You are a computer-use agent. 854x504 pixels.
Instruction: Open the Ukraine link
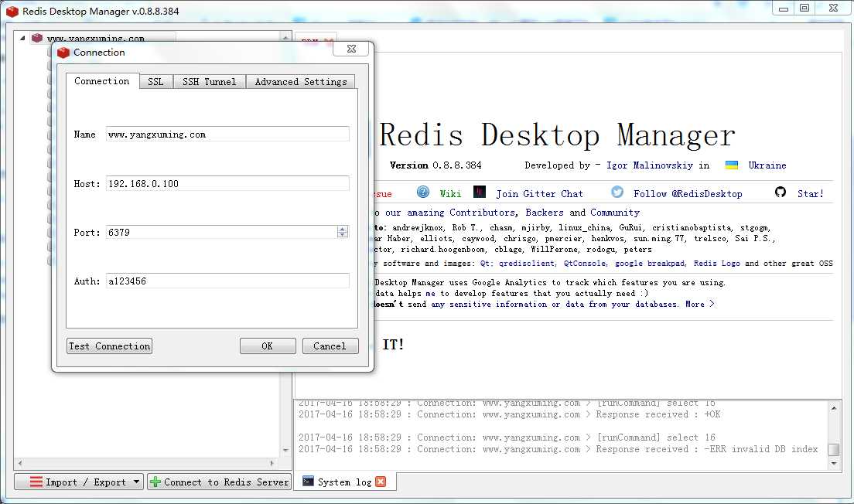pos(767,165)
